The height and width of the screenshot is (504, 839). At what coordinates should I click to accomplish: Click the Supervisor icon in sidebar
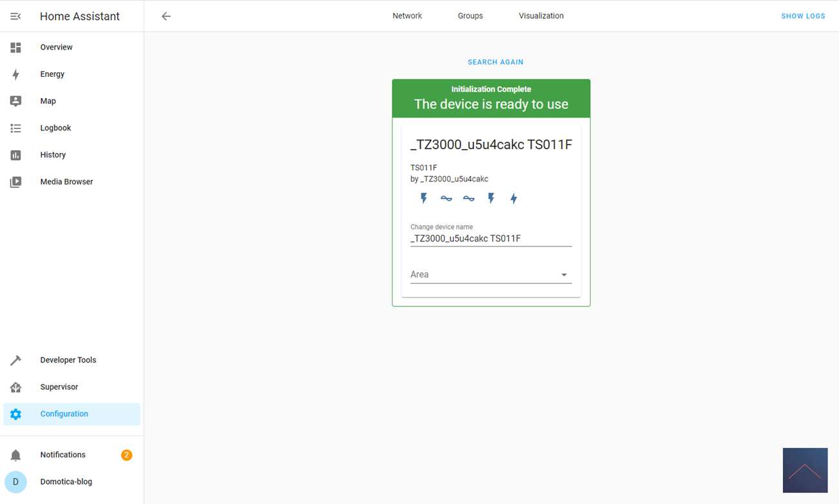click(15, 387)
